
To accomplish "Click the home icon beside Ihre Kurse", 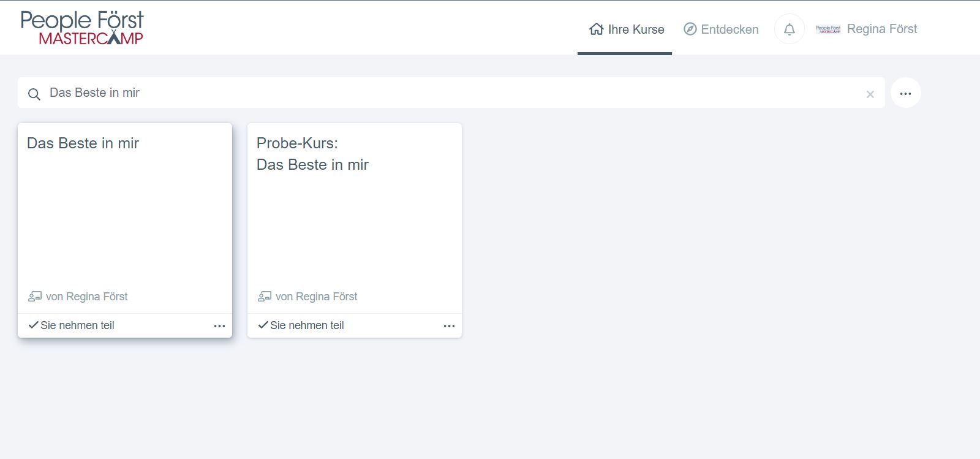I will point(596,29).
